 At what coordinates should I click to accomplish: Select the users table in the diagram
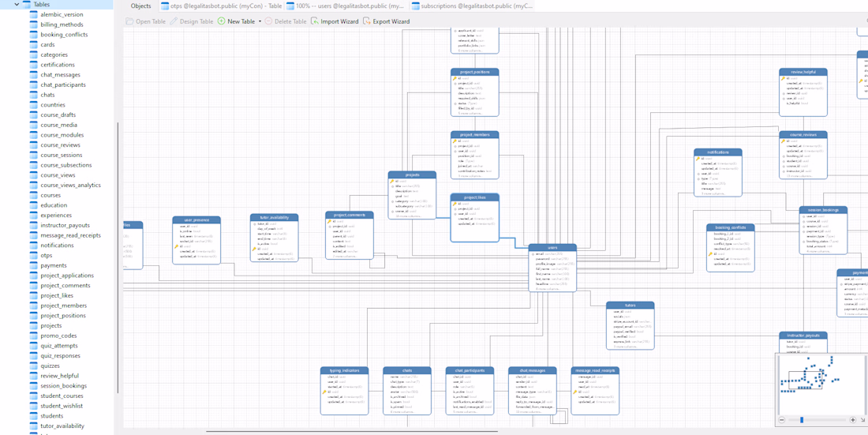pyautogui.click(x=552, y=248)
